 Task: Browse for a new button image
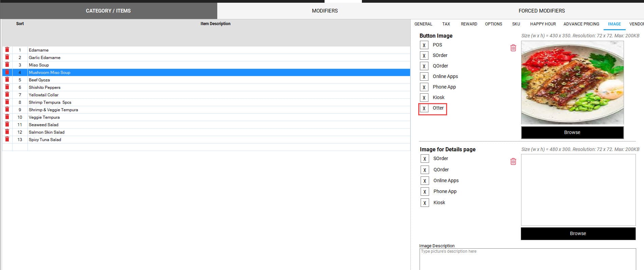coord(572,133)
